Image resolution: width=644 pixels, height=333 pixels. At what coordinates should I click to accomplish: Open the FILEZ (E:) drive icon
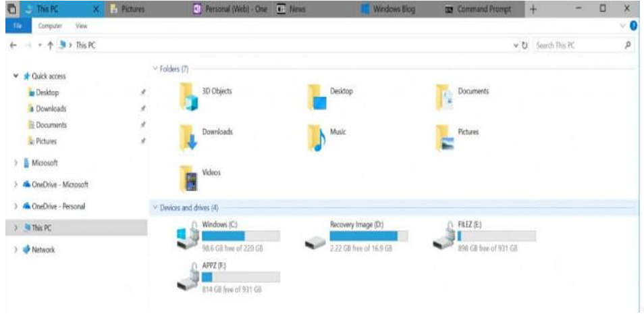click(443, 234)
